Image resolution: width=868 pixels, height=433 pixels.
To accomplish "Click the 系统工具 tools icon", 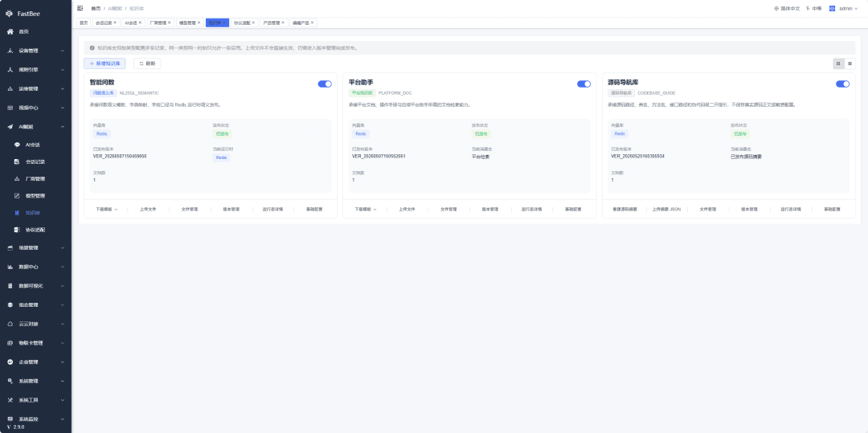I will point(10,400).
